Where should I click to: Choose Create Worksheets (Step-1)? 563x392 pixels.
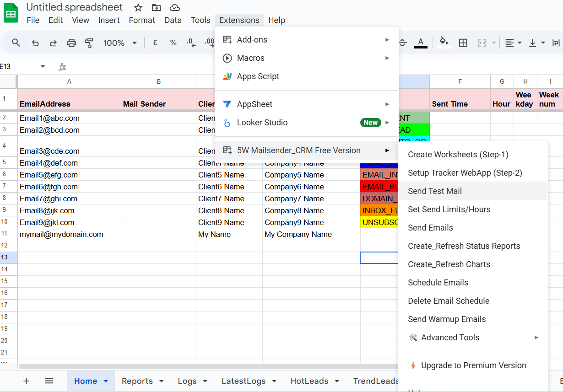[x=473, y=155]
